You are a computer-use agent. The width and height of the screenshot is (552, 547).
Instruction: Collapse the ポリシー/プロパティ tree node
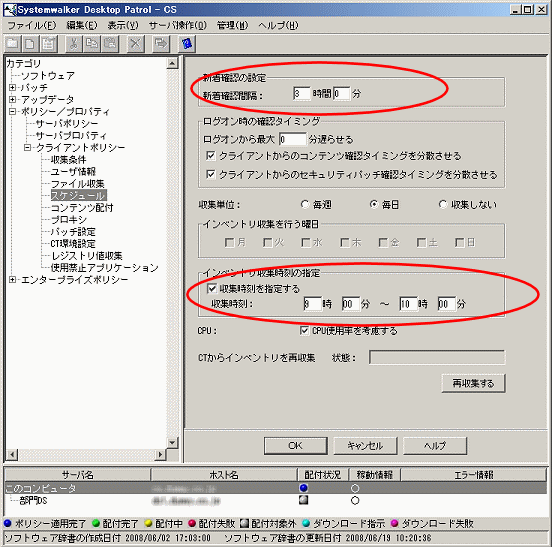click(13, 112)
